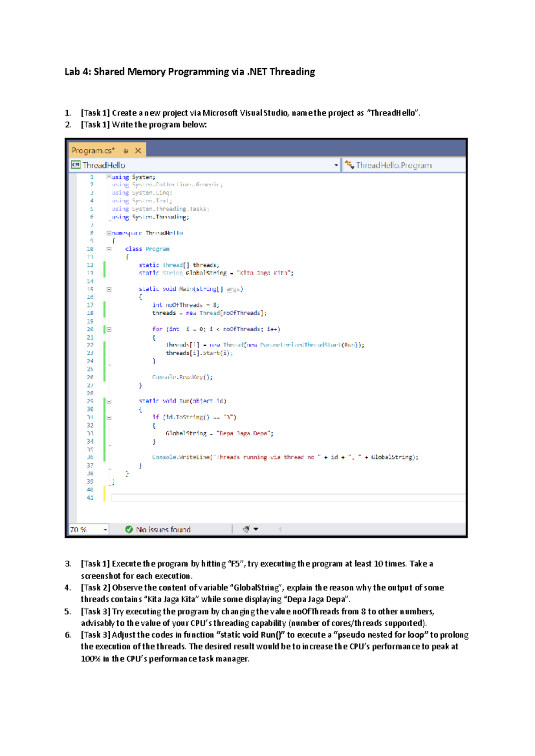Click the code cleanup broom icon
Screen dimensions: 535x756
[246, 529]
